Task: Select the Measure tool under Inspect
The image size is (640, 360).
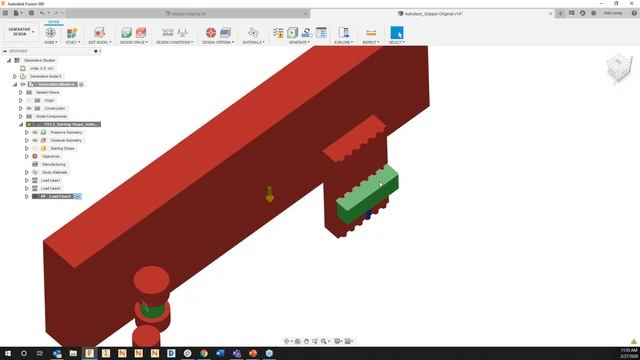Action: (x=371, y=33)
